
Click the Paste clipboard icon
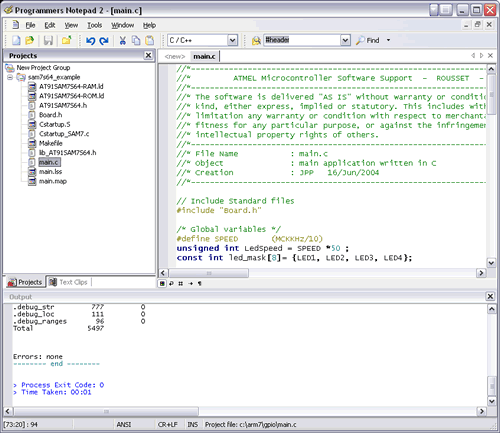tap(150, 41)
